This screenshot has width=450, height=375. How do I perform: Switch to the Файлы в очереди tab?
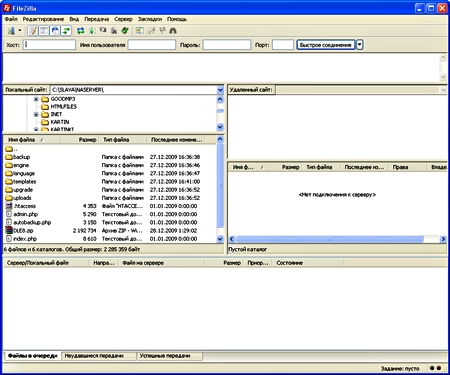click(33, 356)
